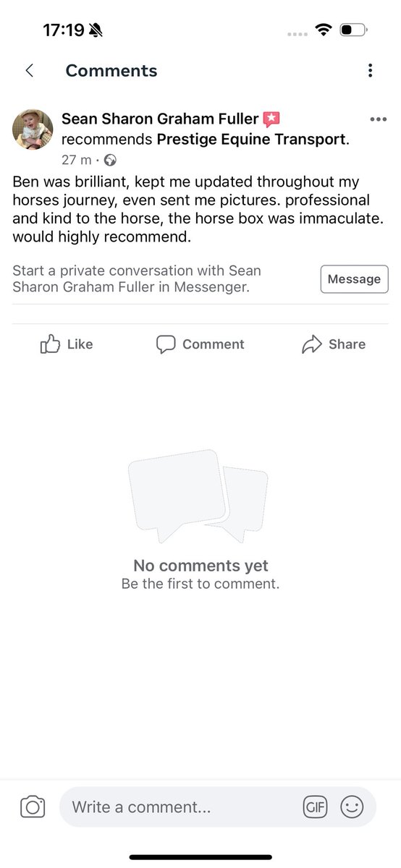Tap the public globe privacy icon
This screenshot has height=868, width=401.
pos(111,160)
